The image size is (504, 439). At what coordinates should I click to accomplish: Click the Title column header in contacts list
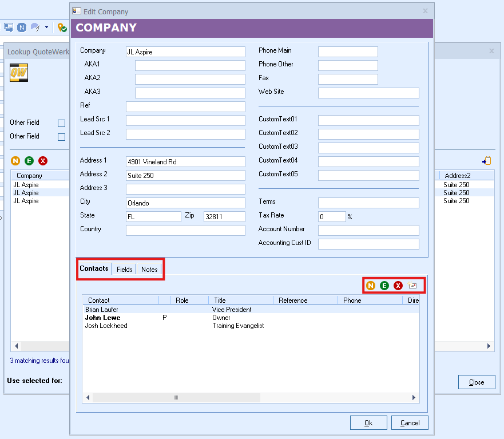pos(241,300)
